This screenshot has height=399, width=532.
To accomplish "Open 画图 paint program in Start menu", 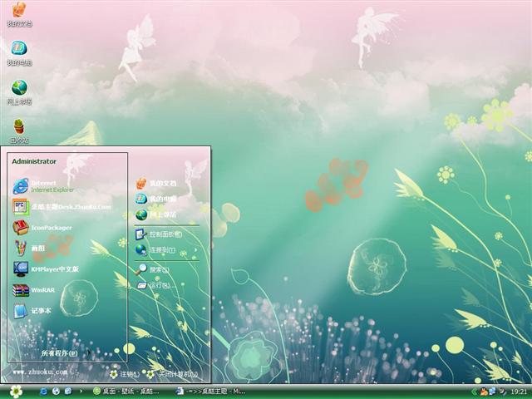I will 29,249.
